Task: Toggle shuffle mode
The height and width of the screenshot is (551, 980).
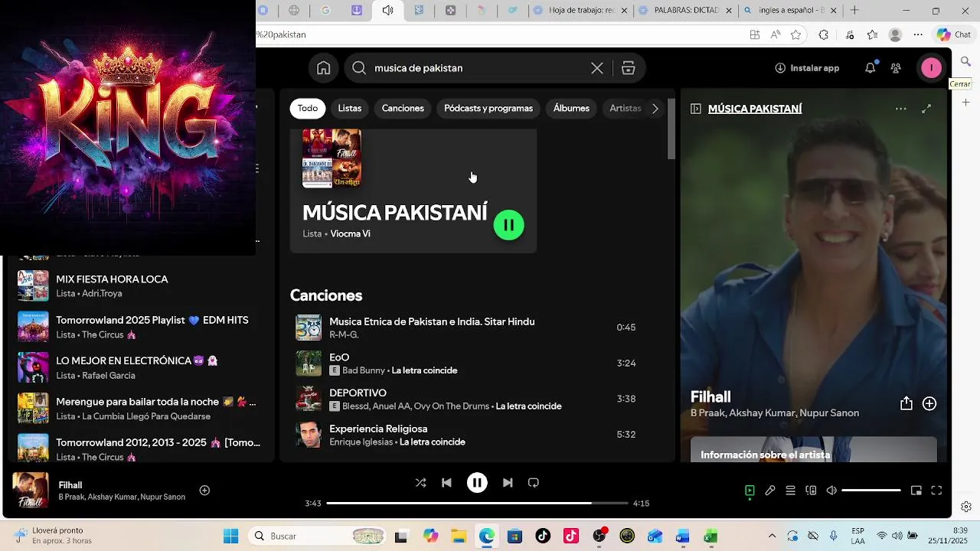Action: (420, 483)
